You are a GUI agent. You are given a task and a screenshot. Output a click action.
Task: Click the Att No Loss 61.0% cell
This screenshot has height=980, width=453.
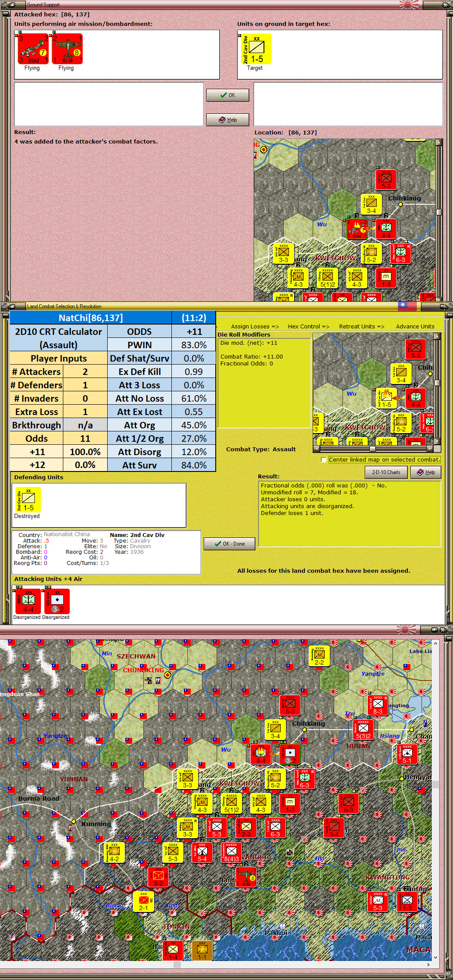point(194,398)
